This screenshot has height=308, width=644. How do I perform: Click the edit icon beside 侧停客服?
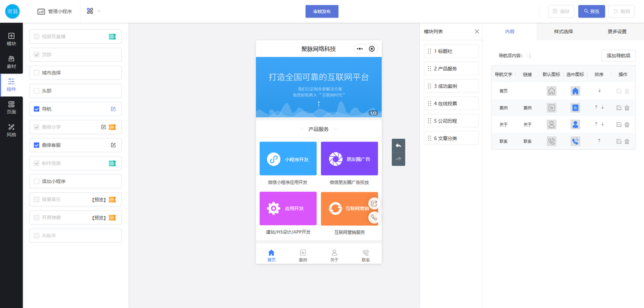pyautogui.click(x=113, y=145)
